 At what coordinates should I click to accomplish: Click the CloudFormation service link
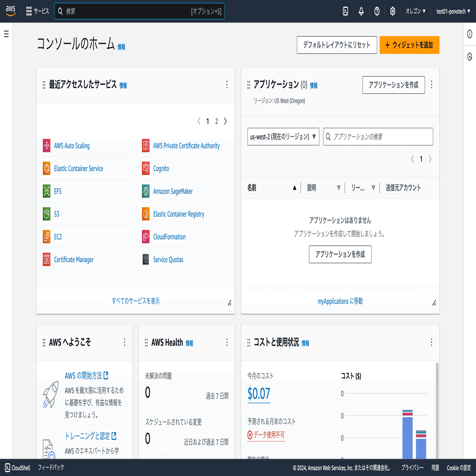pyautogui.click(x=169, y=237)
